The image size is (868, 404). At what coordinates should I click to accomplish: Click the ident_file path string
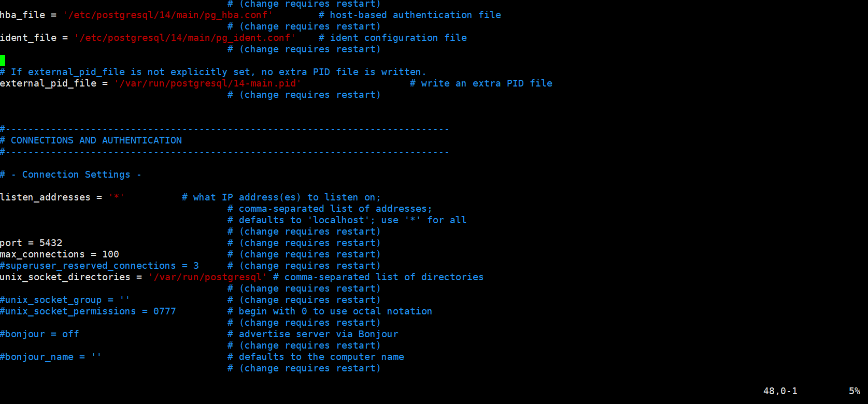pos(185,38)
